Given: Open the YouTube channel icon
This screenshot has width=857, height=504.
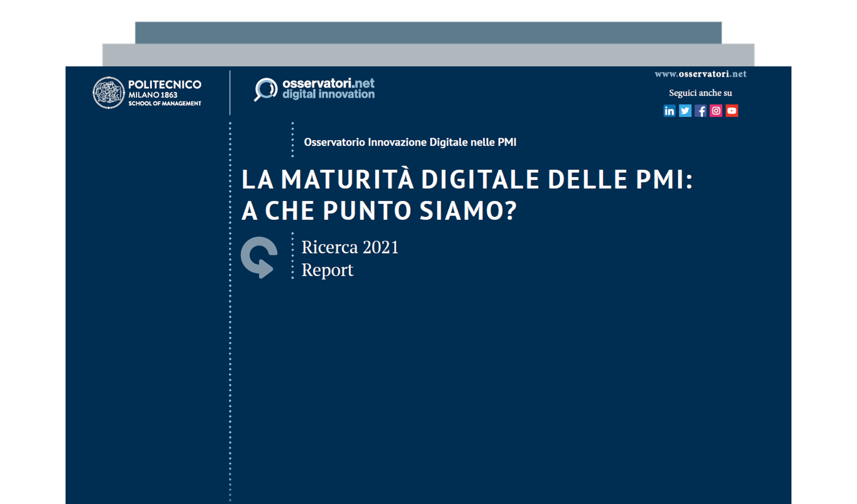Looking at the screenshot, I should 732,111.
